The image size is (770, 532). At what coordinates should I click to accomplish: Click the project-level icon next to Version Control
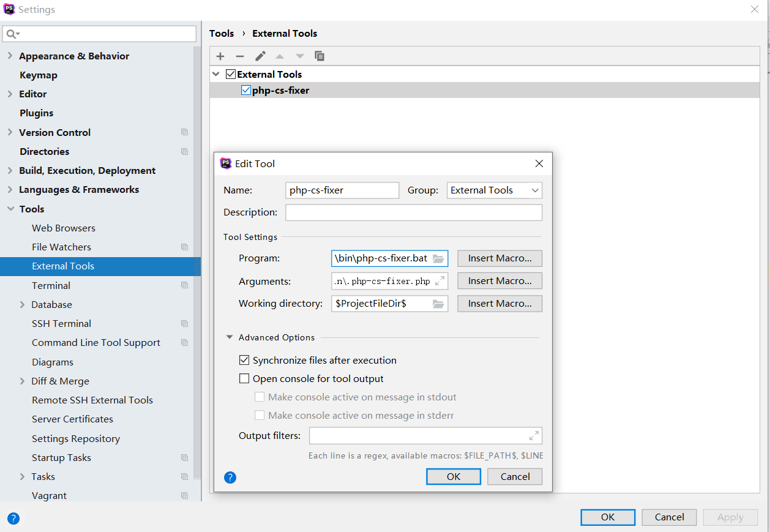point(185,132)
